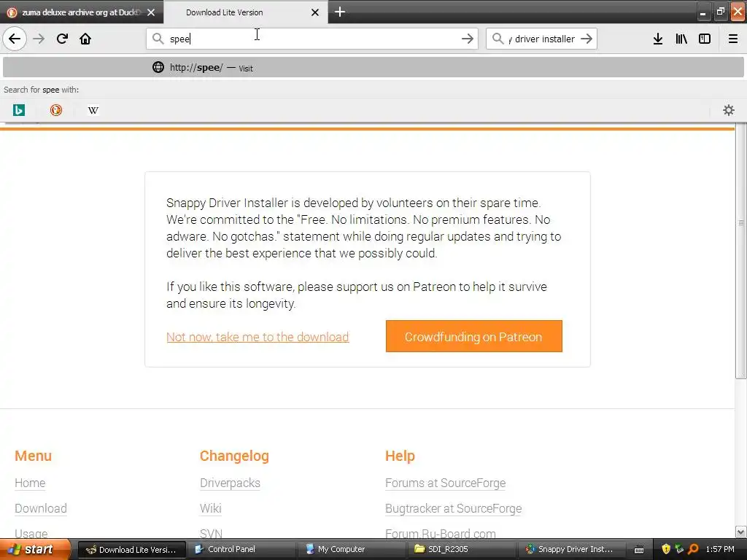Select the Download Lite Version tab

(246, 12)
